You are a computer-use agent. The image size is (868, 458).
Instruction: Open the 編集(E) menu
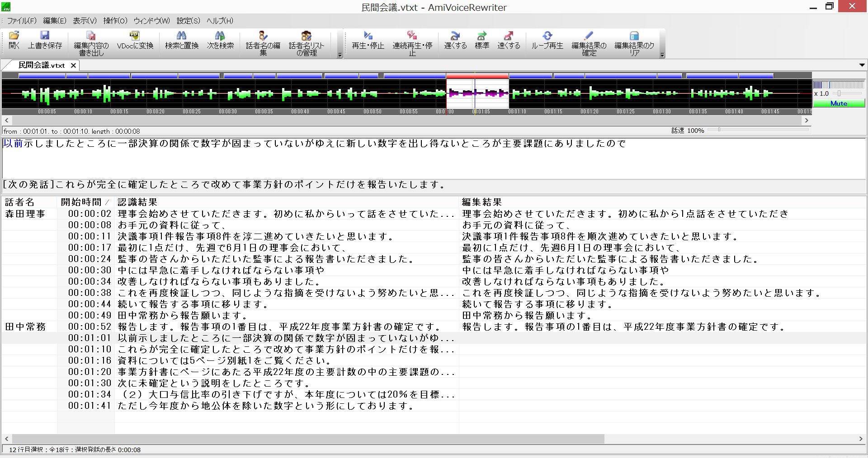[55, 21]
